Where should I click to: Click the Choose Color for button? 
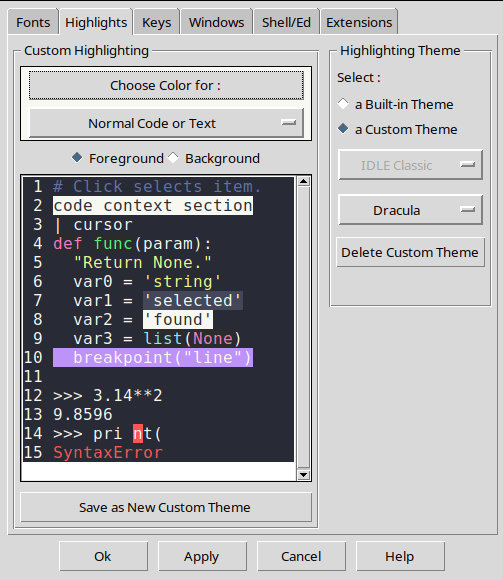tap(166, 85)
